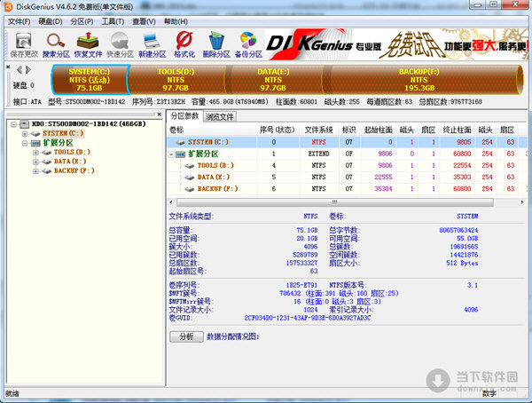The height and width of the screenshot is (403, 532).
Task: Expand SYSTEM (C:) node in tree
Action: coord(25,134)
